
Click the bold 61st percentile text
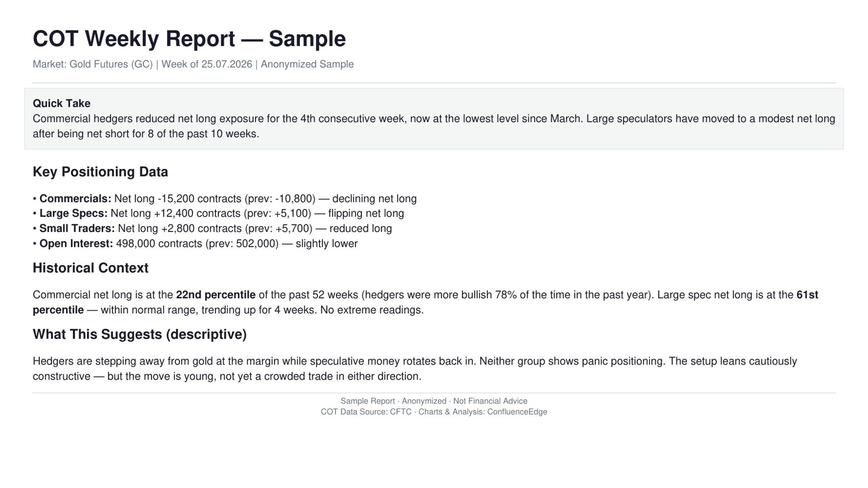point(807,295)
